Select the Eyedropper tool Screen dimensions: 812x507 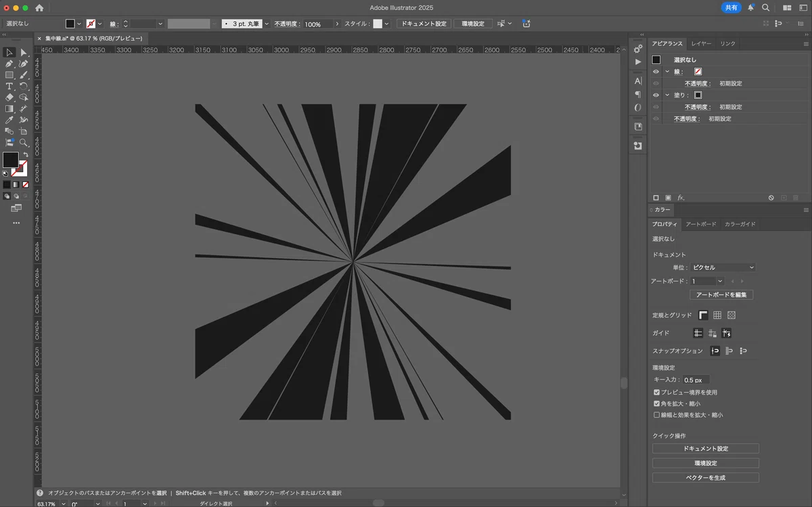(x=9, y=120)
